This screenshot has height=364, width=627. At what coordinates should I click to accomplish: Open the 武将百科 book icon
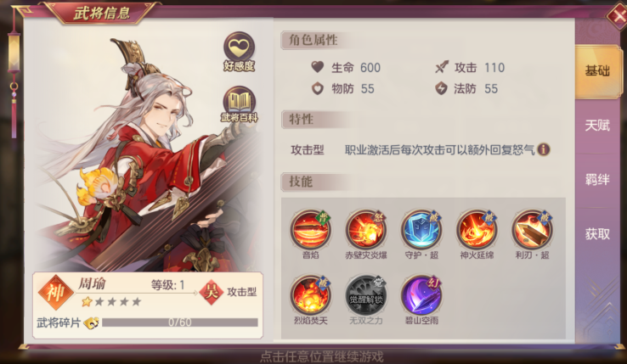point(240,104)
